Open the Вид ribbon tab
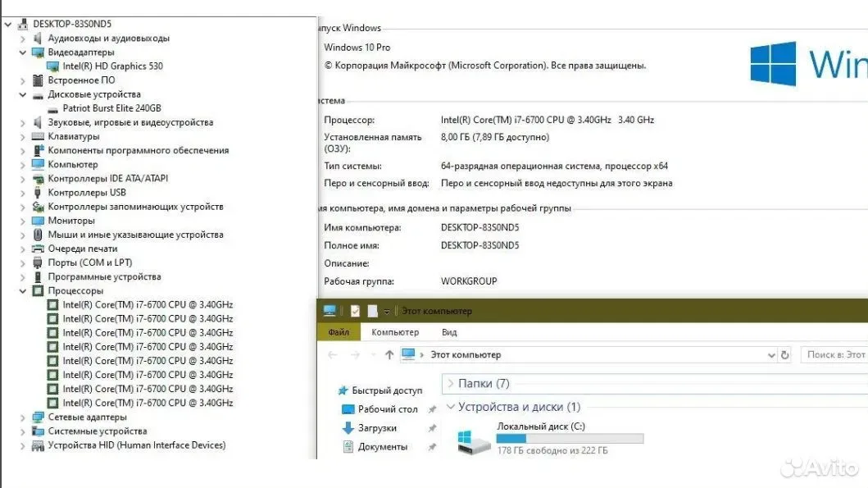This screenshot has height=488, width=868. [449, 332]
